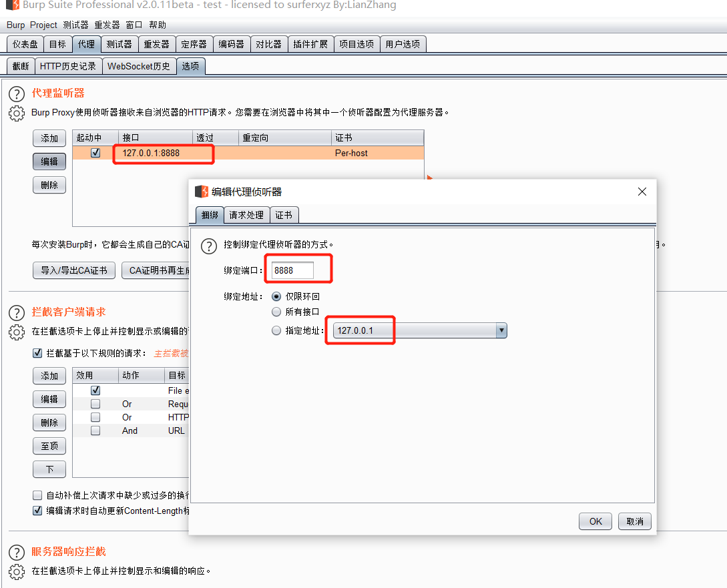Close the 编辑代理侦听器 dialog
The width and height of the screenshot is (727, 588).
[x=642, y=192]
